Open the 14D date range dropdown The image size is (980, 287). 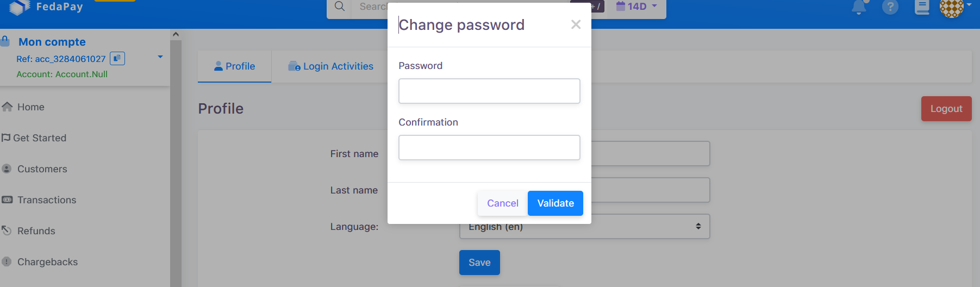[636, 7]
